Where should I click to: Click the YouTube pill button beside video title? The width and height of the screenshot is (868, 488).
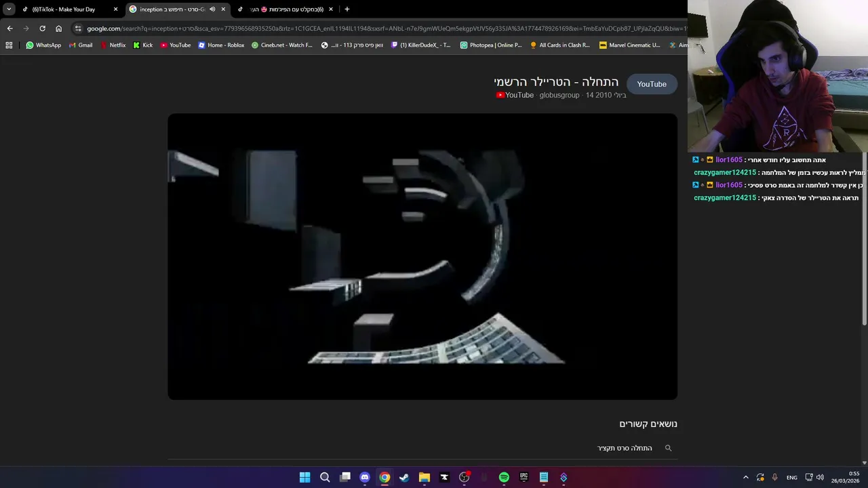click(x=652, y=84)
